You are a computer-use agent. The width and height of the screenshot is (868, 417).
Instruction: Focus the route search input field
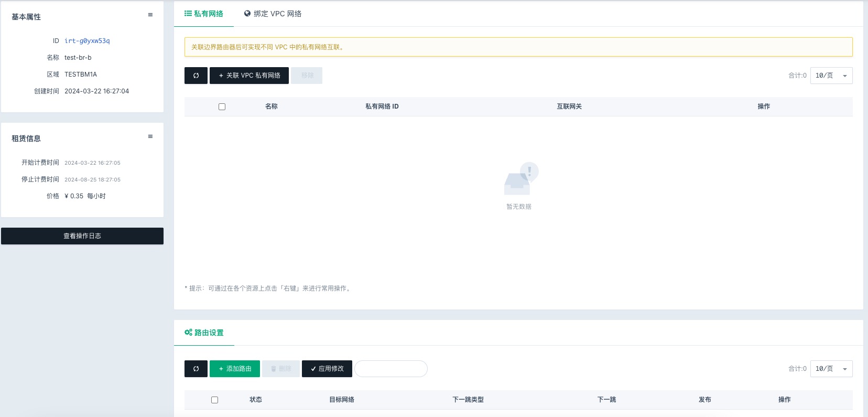click(x=391, y=369)
